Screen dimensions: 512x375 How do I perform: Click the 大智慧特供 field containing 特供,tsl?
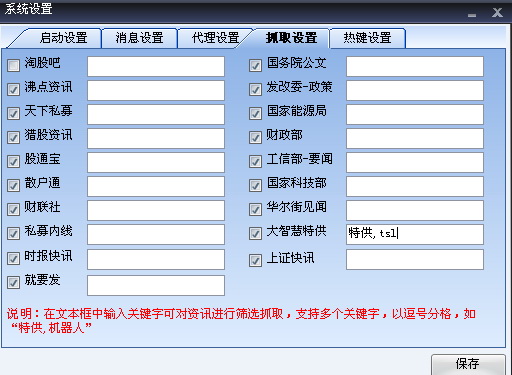(415, 234)
